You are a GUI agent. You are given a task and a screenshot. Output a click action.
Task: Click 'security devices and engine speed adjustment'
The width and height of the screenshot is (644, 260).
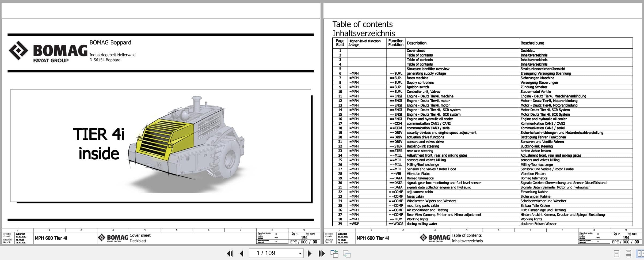(x=441, y=133)
